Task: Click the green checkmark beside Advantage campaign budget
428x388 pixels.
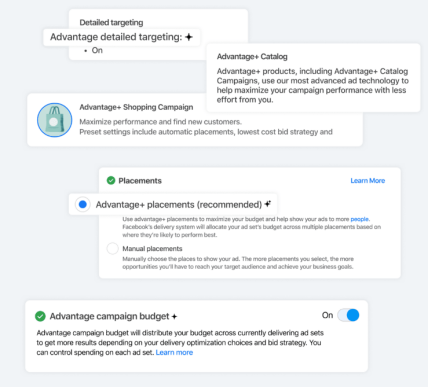Action: click(40, 316)
